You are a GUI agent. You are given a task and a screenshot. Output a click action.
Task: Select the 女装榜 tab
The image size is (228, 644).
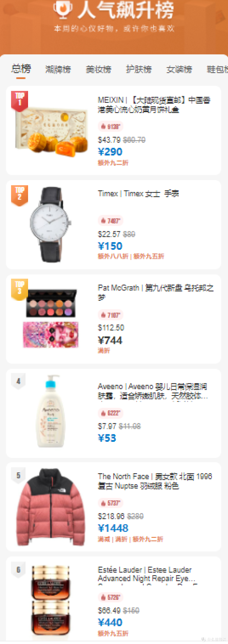point(179,69)
